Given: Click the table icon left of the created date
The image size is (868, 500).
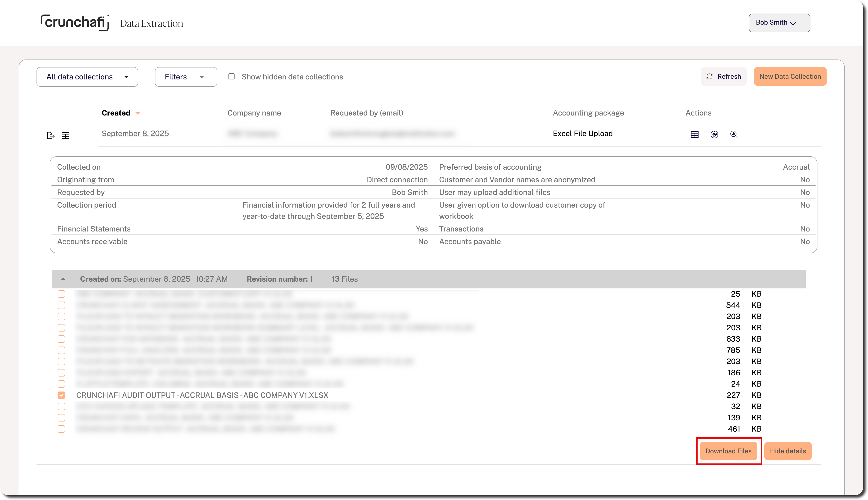Looking at the screenshot, I should 66,135.
